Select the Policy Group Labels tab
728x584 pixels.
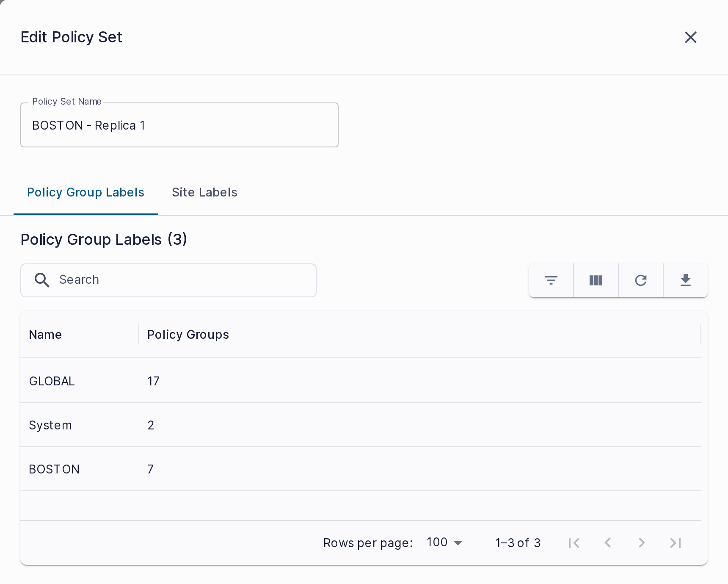(x=86, y=192)
